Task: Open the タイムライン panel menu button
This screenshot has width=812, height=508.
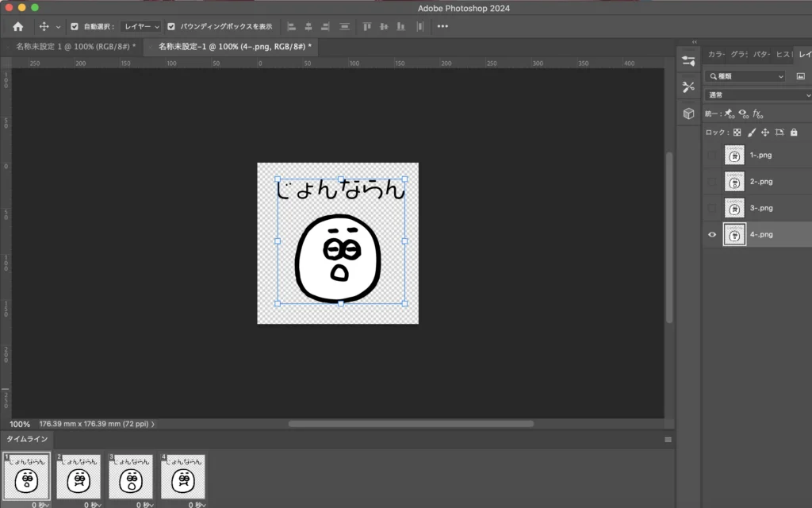Action: pyautogui.click(x=668, y=439)
